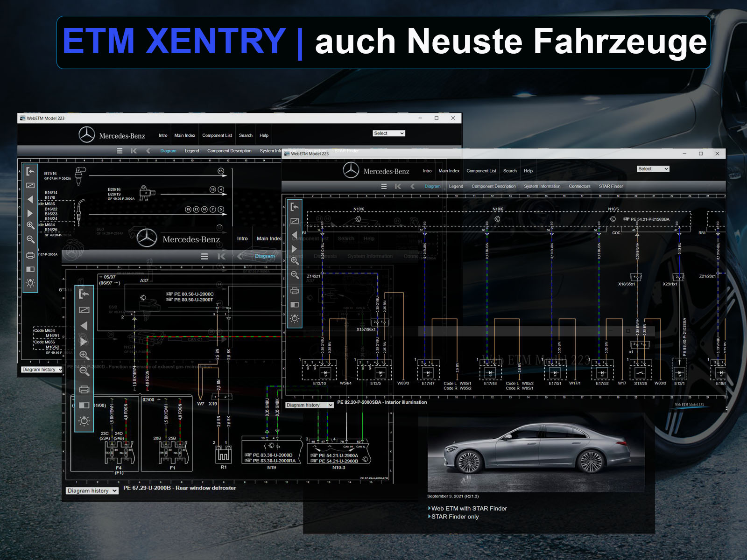The image size is (747, 560).
Task: Click back chevron in left window's toolbar
Action: 148,151
